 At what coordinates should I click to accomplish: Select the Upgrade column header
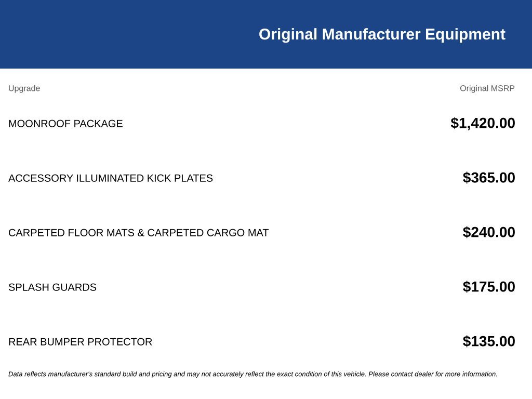[x=24, y=88]
